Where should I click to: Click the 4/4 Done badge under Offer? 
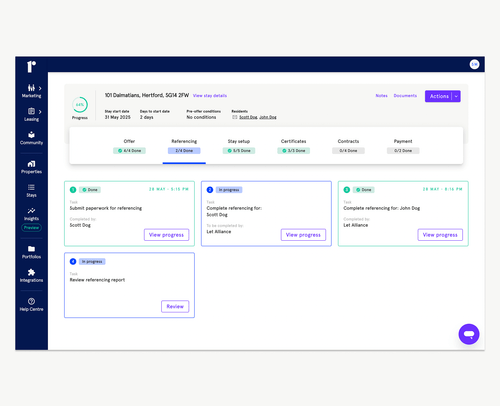tap(129, 151)
